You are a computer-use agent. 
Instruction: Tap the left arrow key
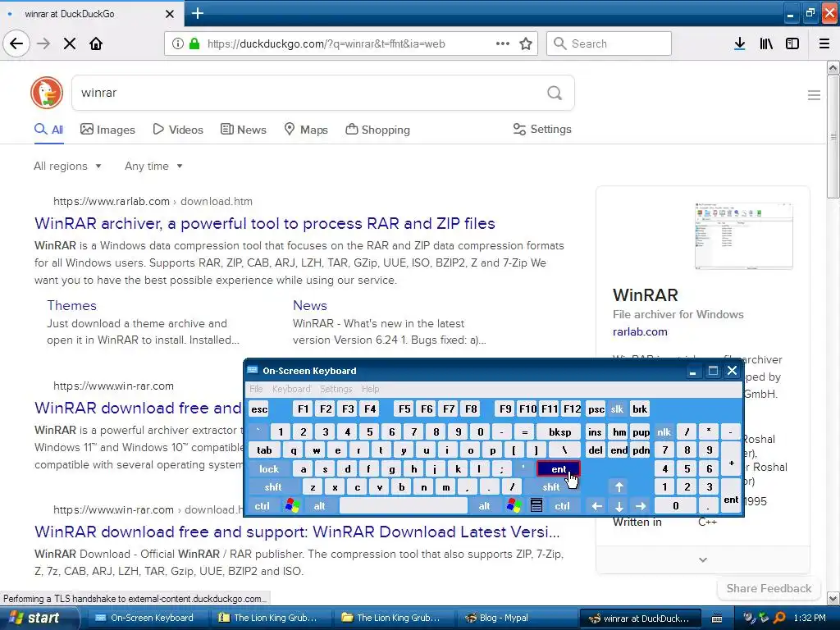pos(597,505)
